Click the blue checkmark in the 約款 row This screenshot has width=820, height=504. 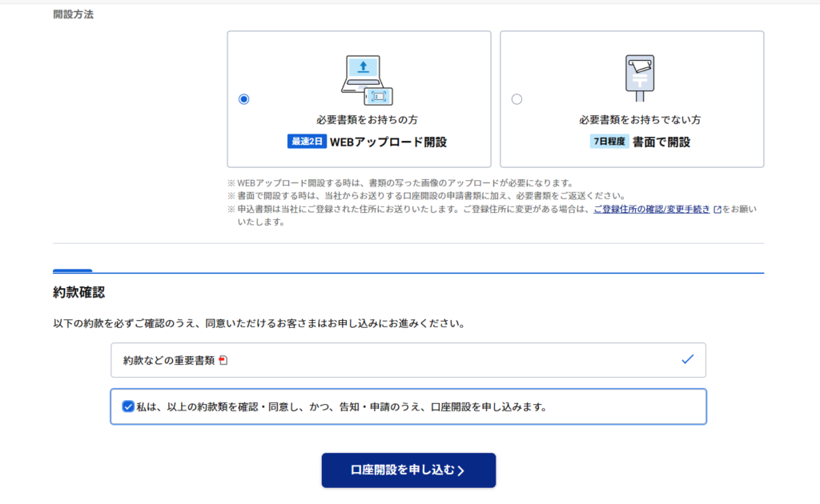coord(687,360)
